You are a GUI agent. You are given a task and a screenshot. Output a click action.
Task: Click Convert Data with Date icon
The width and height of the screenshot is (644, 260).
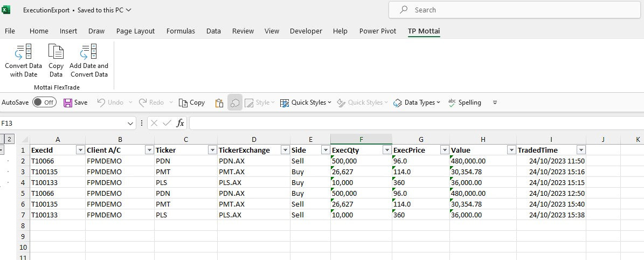[x=23, y=51]
